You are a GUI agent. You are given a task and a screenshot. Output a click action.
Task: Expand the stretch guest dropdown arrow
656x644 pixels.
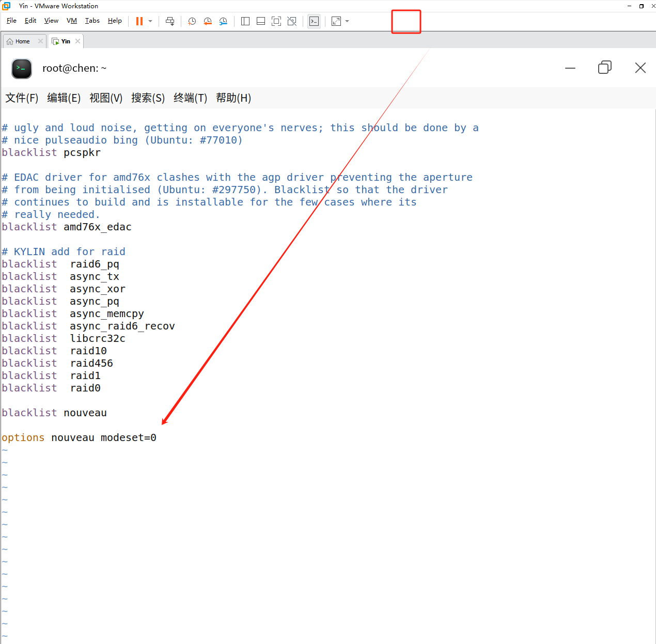tap(347, 21)
